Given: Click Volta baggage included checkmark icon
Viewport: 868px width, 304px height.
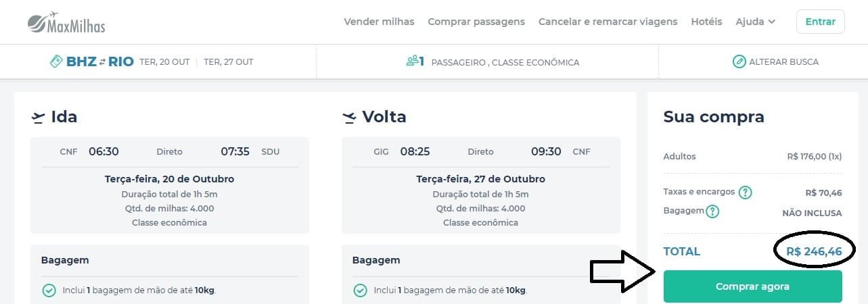Looking at the screenshot, I should pos(360,290).
